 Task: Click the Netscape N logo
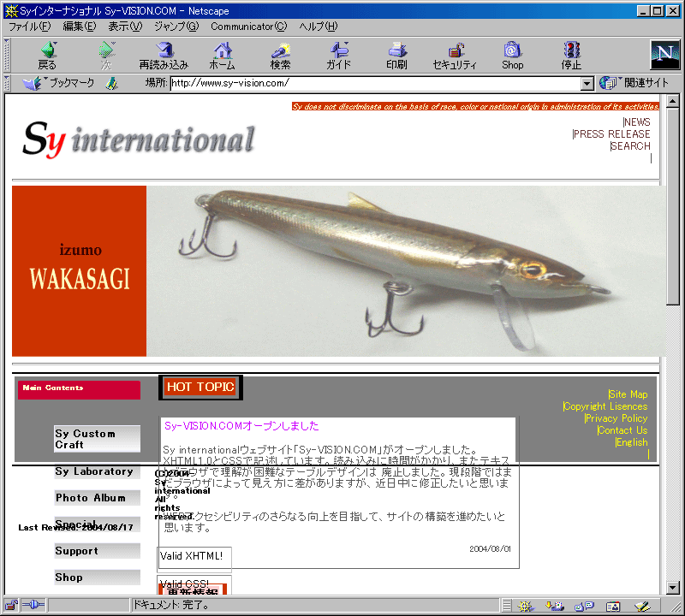(665, 55)
